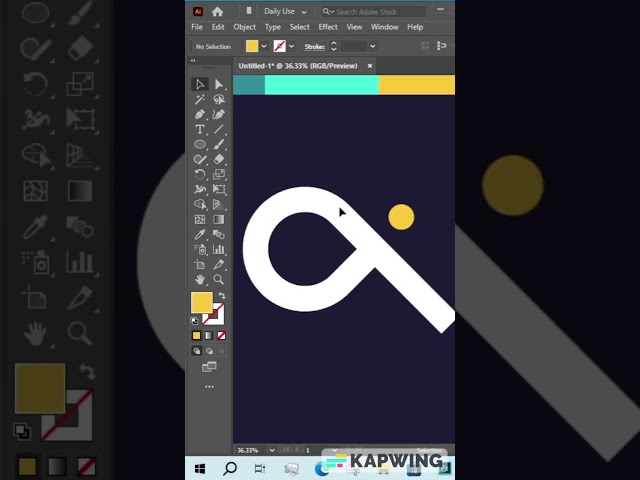This screenshot has height=480, width=640.
Task: Select the Selection tool (black arrow)
Action: [200, 84]
